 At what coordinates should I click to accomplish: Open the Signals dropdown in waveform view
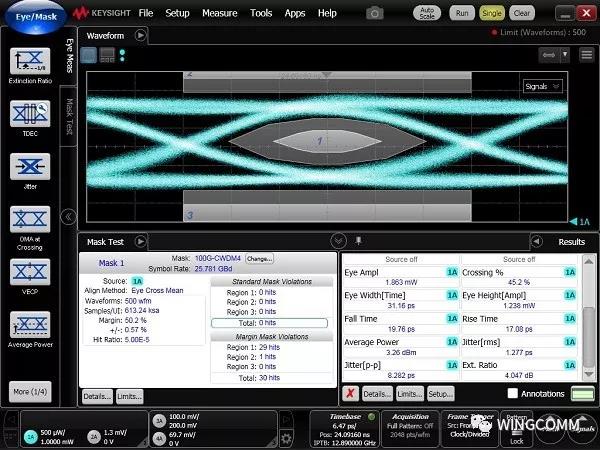click(x=543, y=86)
